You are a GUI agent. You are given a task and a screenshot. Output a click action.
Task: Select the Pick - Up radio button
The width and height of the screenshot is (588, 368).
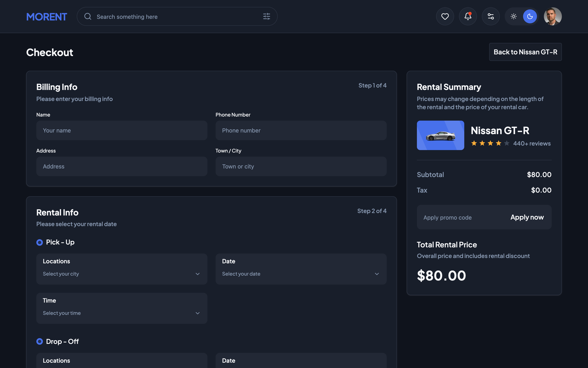(x=40, y=242)
